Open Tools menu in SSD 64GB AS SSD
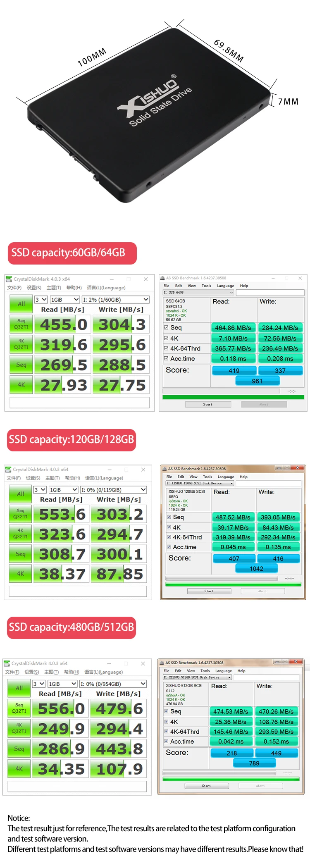 [x=206, y=286]
